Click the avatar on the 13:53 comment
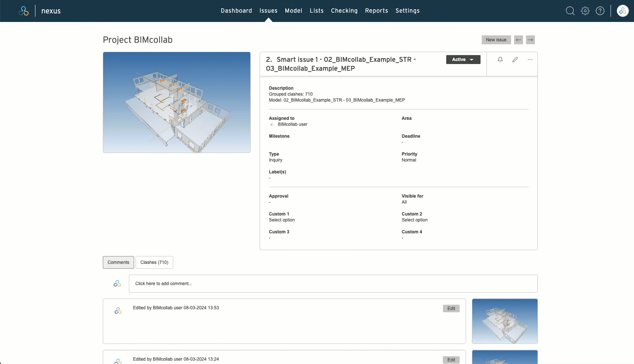 (118, 310)
